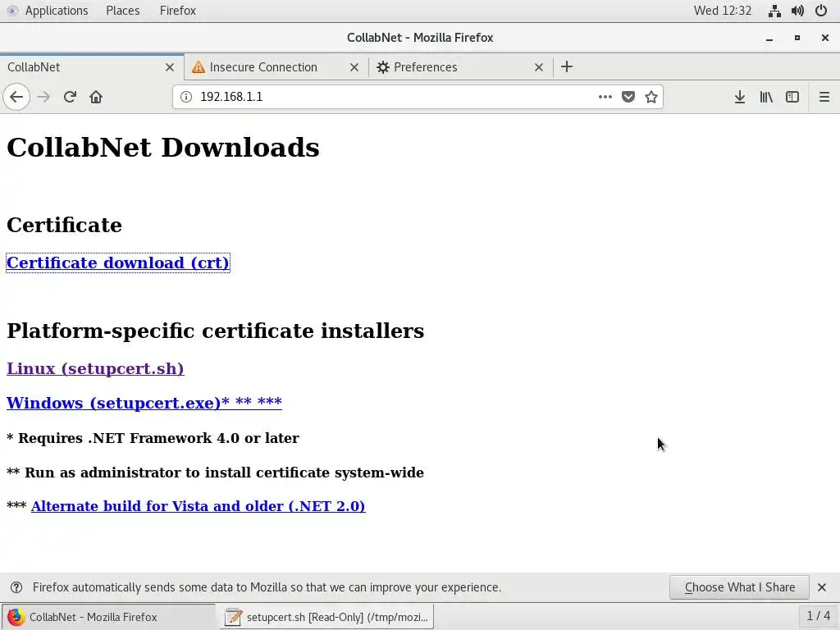
Task: Open Alternate build for Vista and older
Action: tap(199, 506)
